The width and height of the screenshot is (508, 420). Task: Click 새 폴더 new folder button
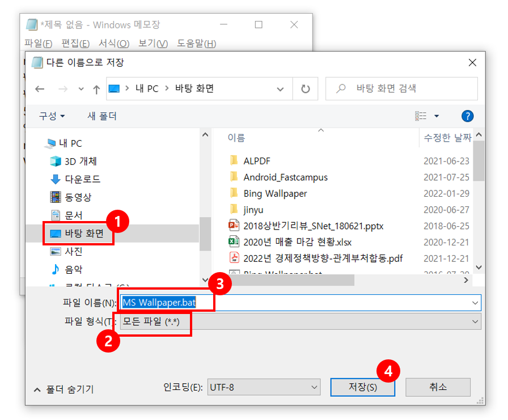[102, 116]
